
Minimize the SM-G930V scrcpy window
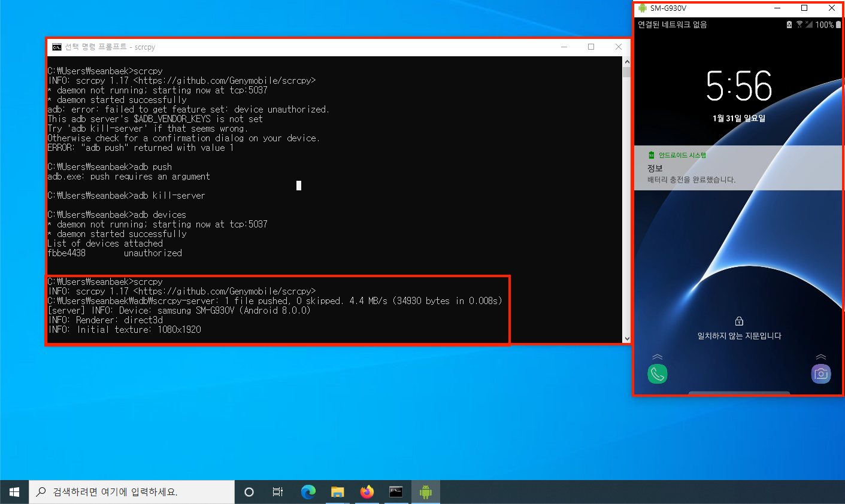(777, 8)
